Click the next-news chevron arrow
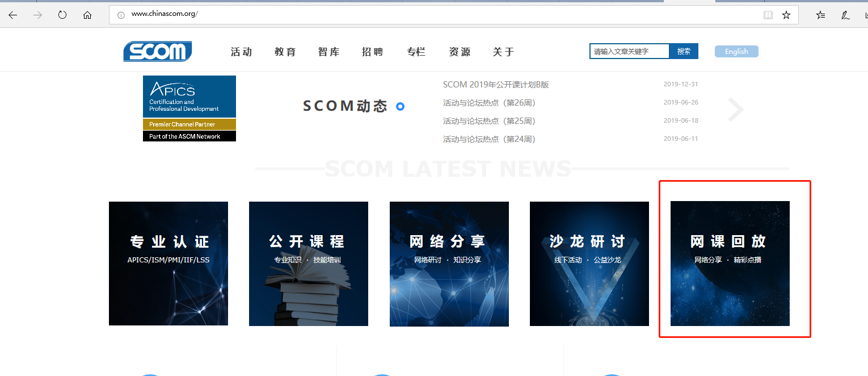The width and height of the screenshot is (868, 376). [735, 110]
